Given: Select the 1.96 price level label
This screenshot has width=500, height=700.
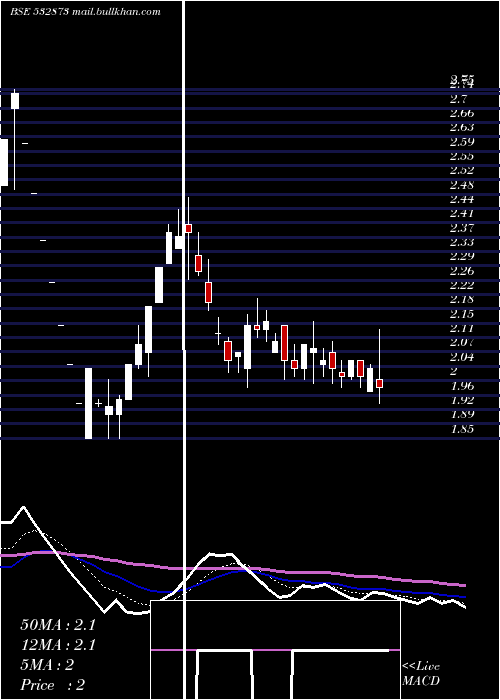Looking at the screenshot, I should click(x=462, y=386).
